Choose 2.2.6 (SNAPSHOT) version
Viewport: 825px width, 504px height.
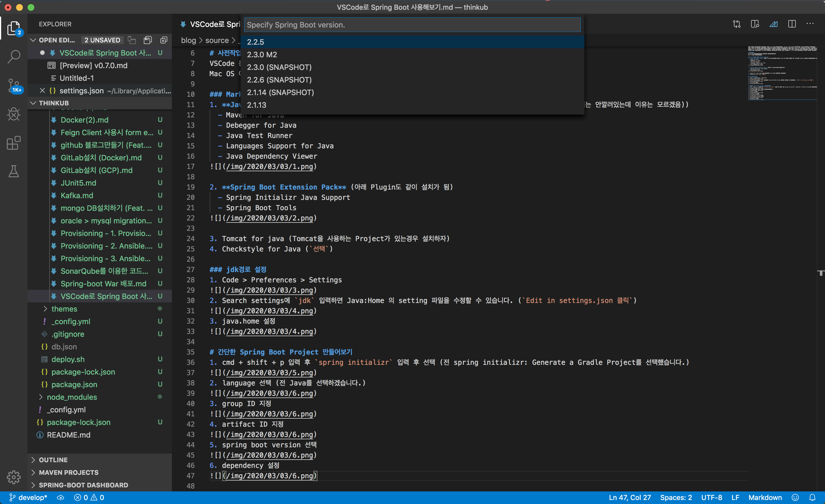[x=412, y=80]
